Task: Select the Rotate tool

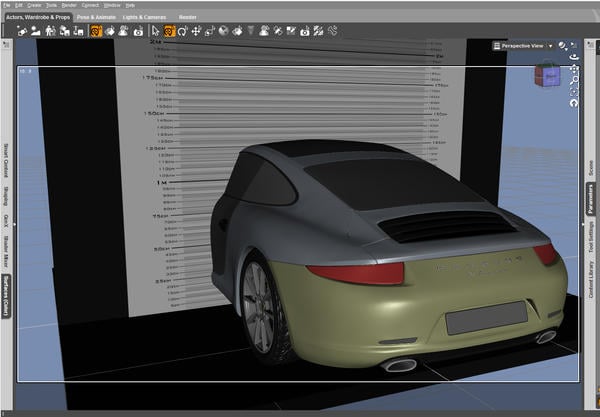Action: [x=183, y=31]
